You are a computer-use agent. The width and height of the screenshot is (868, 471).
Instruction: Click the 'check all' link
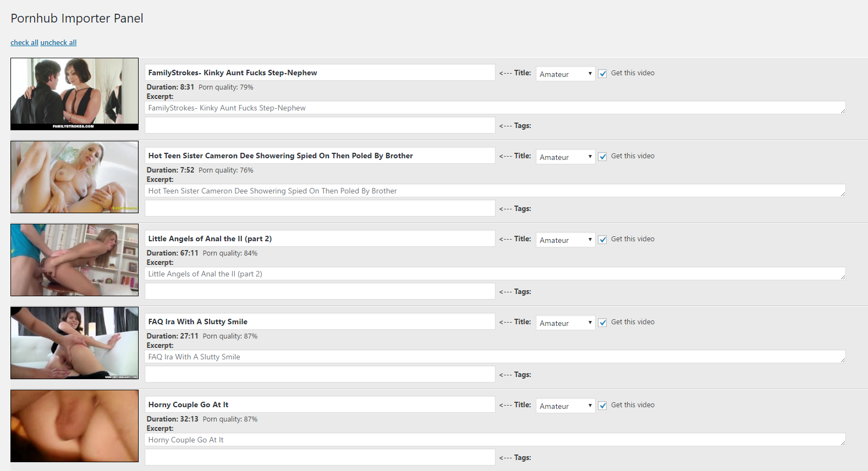pyautogui.click(x=24, y=42)
